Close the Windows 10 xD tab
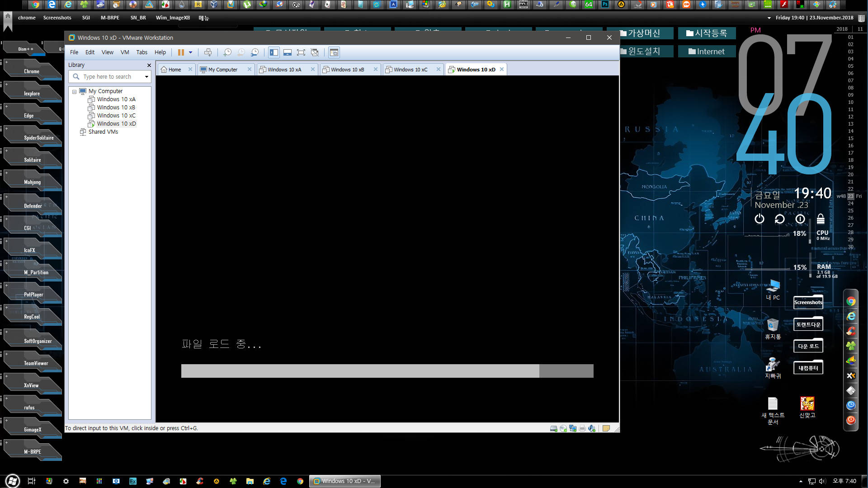Image resolution: width=868 pixels, height=488 pixels. click(502, 70)
